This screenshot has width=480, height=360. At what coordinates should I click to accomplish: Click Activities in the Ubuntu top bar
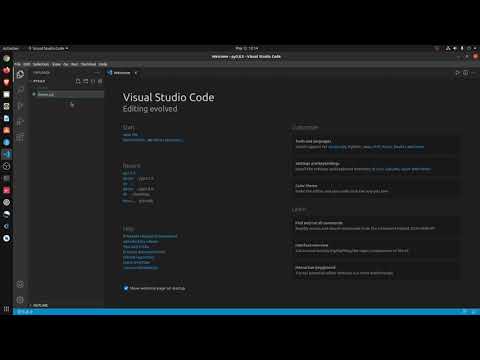[x=11, y=48]
